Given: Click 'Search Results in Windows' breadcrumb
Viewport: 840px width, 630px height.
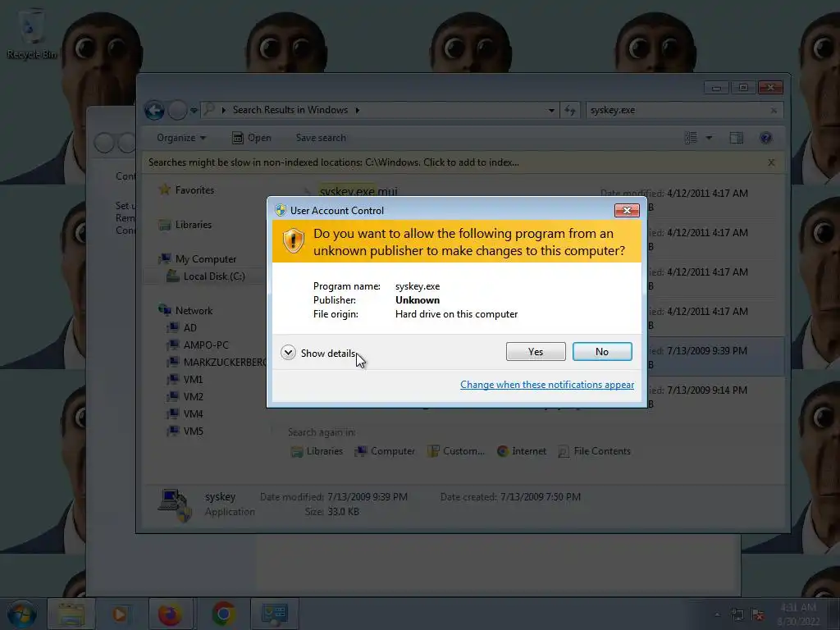Looking at the screenshot, I should coord(290,110).
